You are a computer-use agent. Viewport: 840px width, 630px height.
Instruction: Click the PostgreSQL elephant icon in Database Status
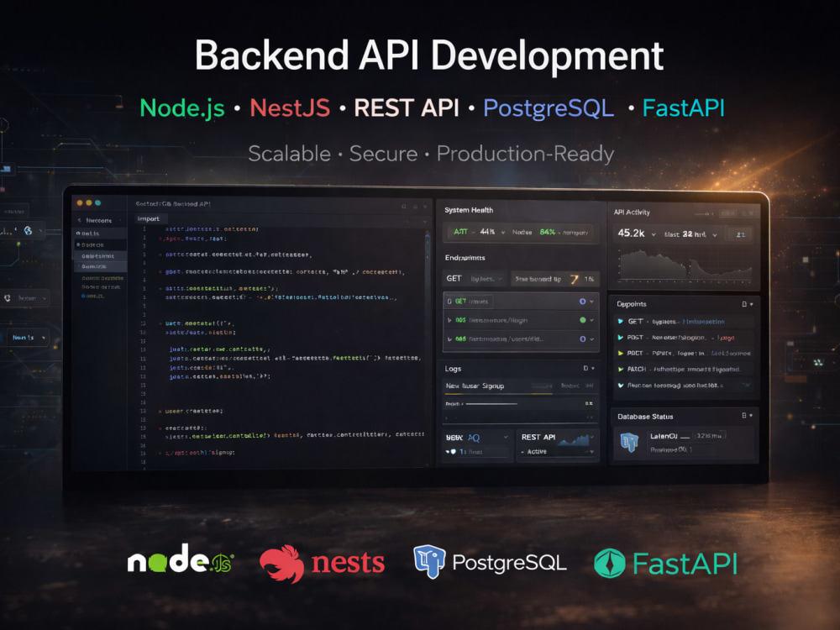click(629, 442)
